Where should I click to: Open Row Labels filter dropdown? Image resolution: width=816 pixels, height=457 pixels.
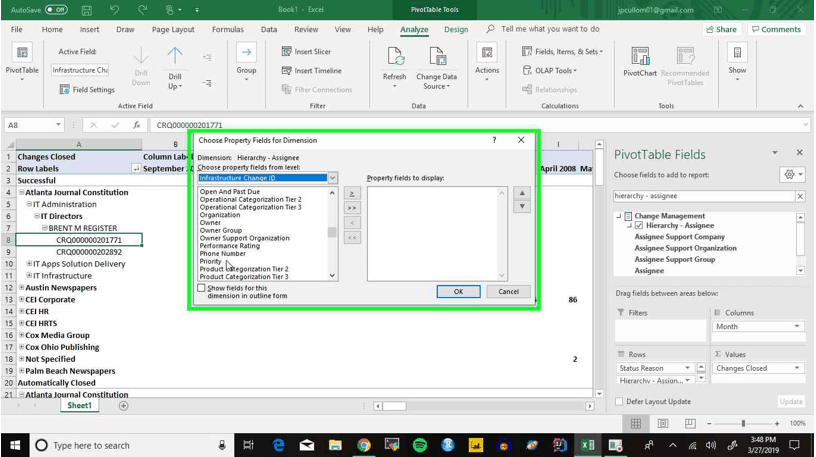[x=136, y=169]
